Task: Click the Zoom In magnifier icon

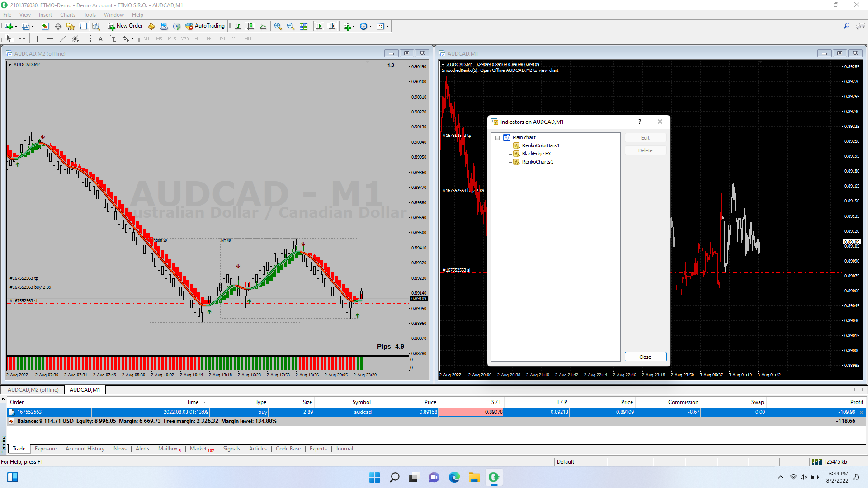Action: pos(278,26)
